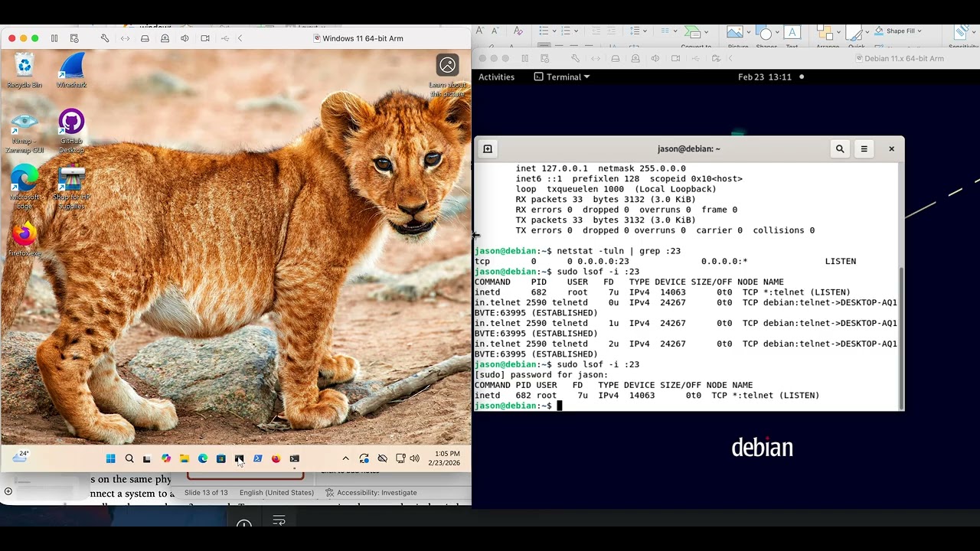Click English (United States) language in status bar
This screenshot has width=980, height=551.
tap(276, 493)
